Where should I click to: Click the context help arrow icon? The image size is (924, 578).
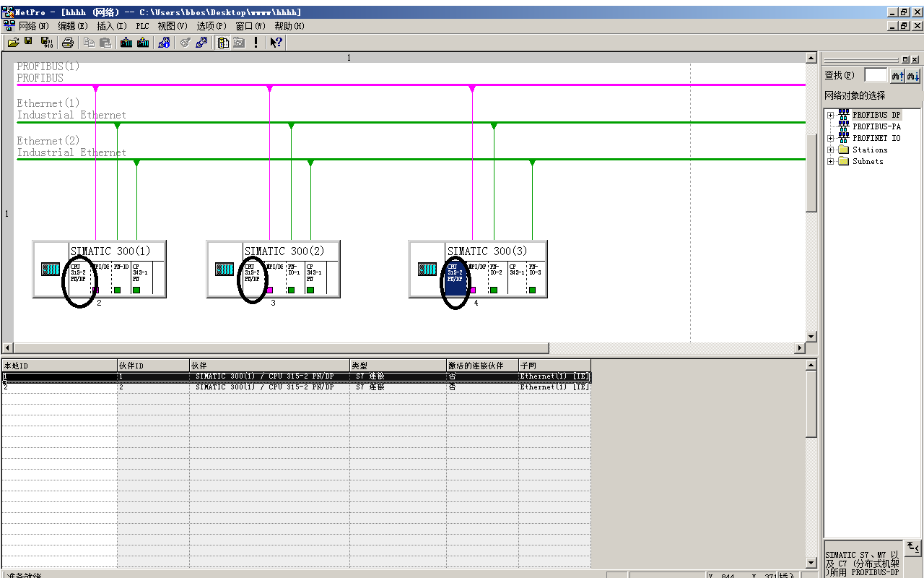(276, 43)
